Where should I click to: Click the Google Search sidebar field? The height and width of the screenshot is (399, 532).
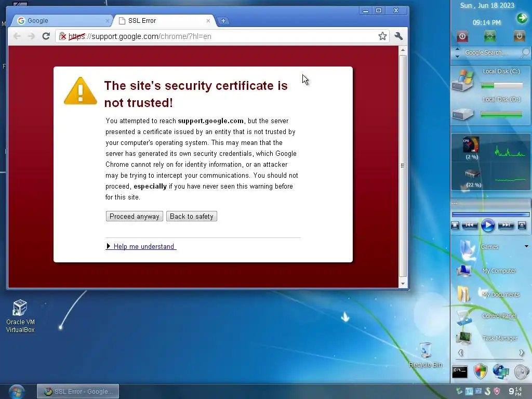490,52
